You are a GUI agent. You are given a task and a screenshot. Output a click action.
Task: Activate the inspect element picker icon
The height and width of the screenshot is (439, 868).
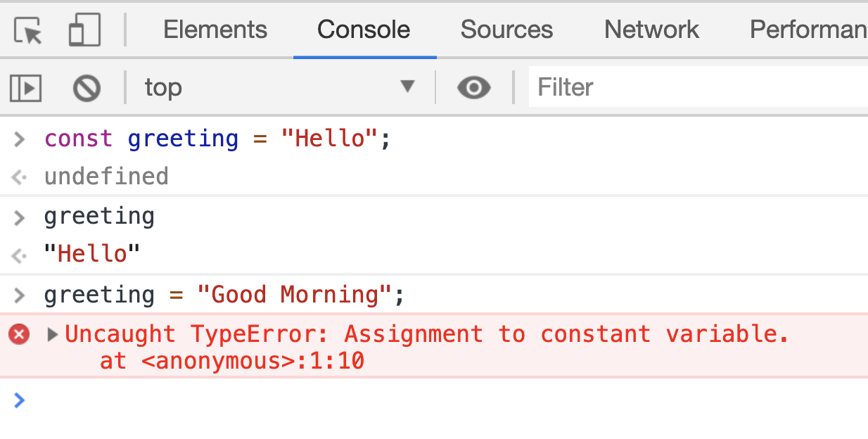coord(28,31)
